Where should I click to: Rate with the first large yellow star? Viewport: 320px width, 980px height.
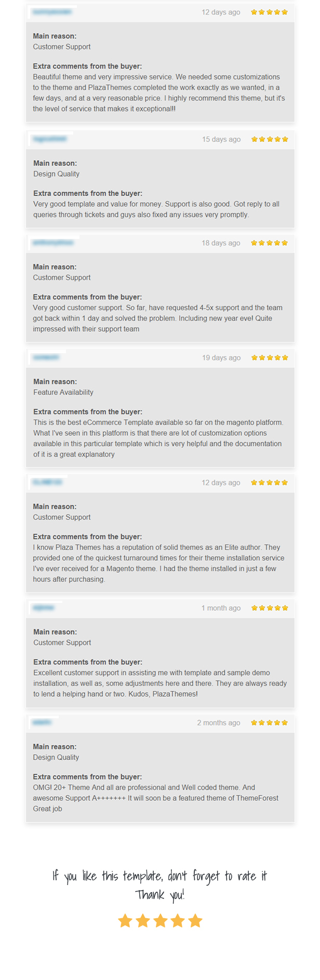tap(125, 921)
